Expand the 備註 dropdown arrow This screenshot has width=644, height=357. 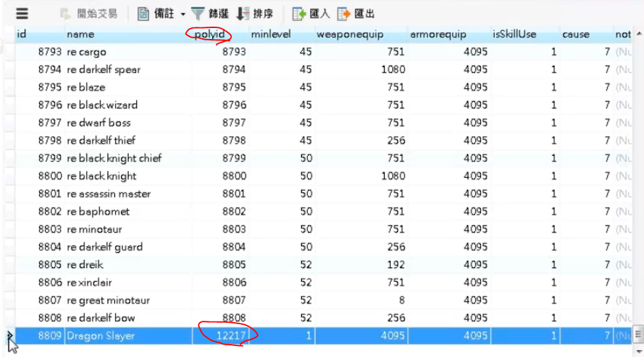(x=183, y=14)
